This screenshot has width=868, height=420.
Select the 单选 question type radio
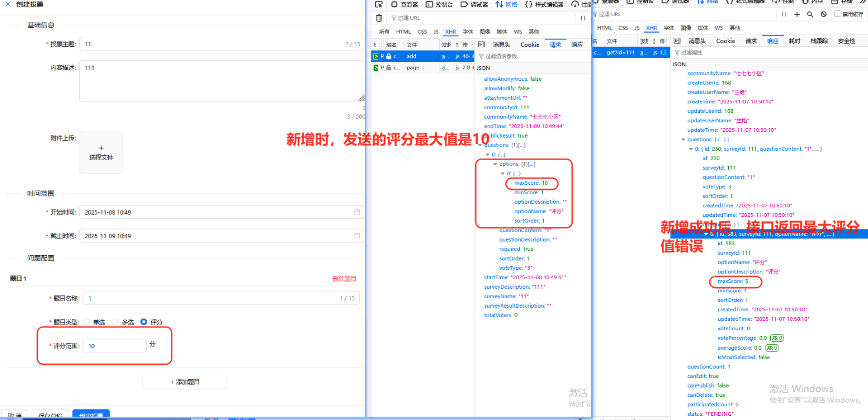click(86, 322)
